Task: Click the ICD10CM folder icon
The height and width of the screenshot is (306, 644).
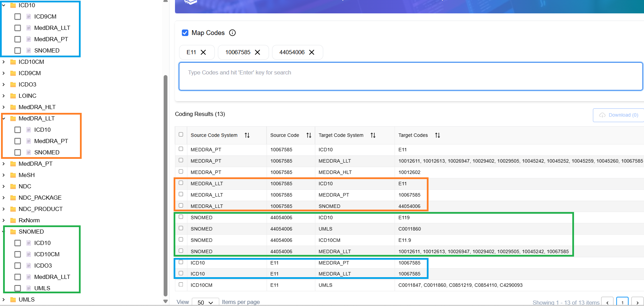Action: click(13, 62)
